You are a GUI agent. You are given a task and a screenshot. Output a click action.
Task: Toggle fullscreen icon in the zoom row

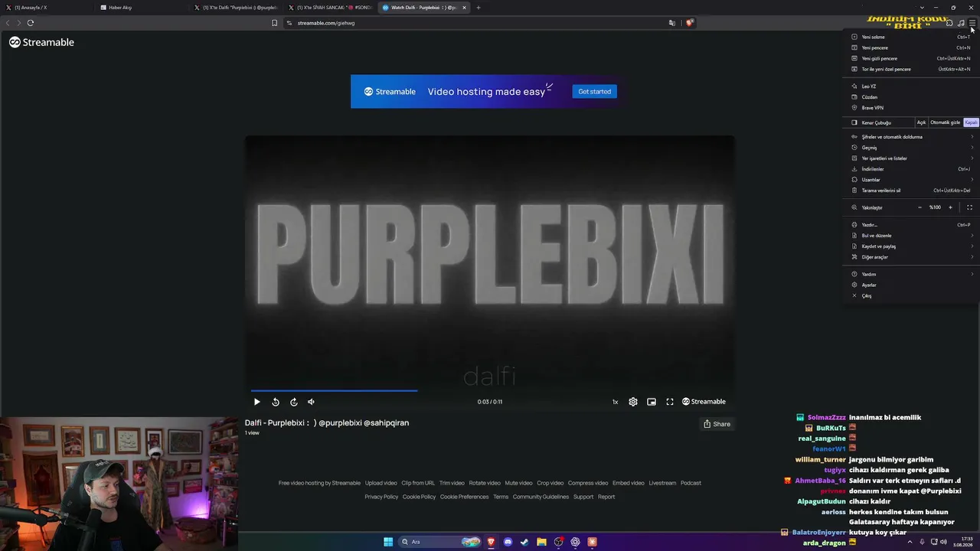tap(969, 207)
